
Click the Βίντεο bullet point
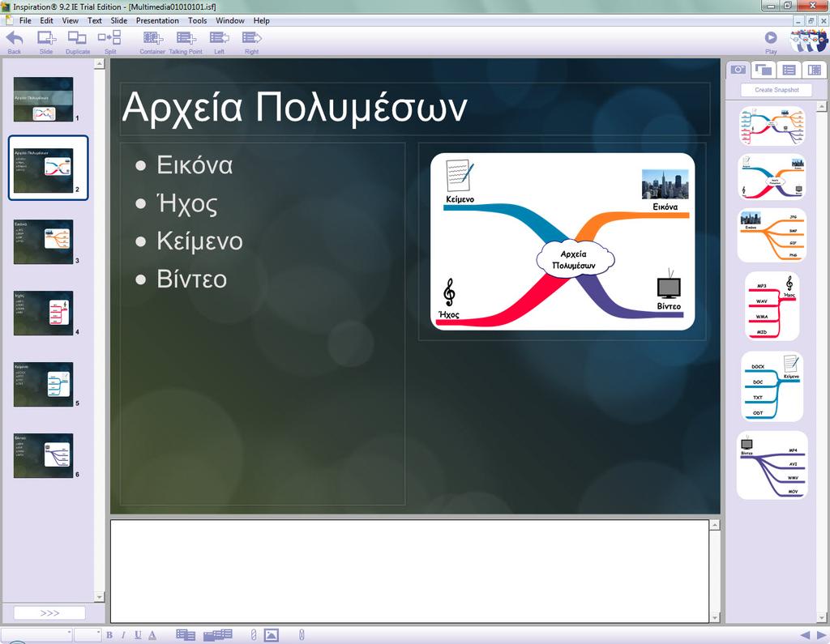click(191, 279)
